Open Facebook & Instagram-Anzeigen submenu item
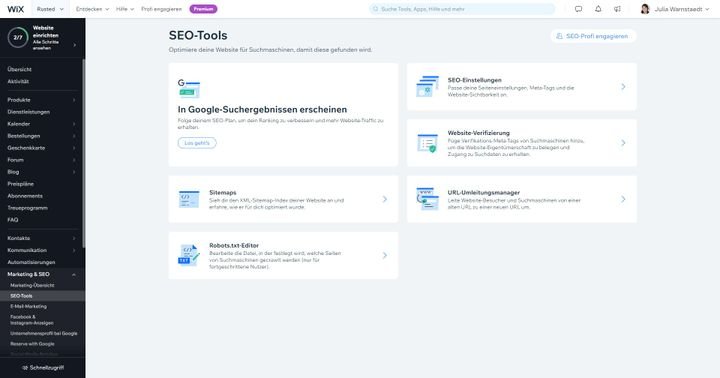Viewport: 720px width, 378px height. click(32, 320)
